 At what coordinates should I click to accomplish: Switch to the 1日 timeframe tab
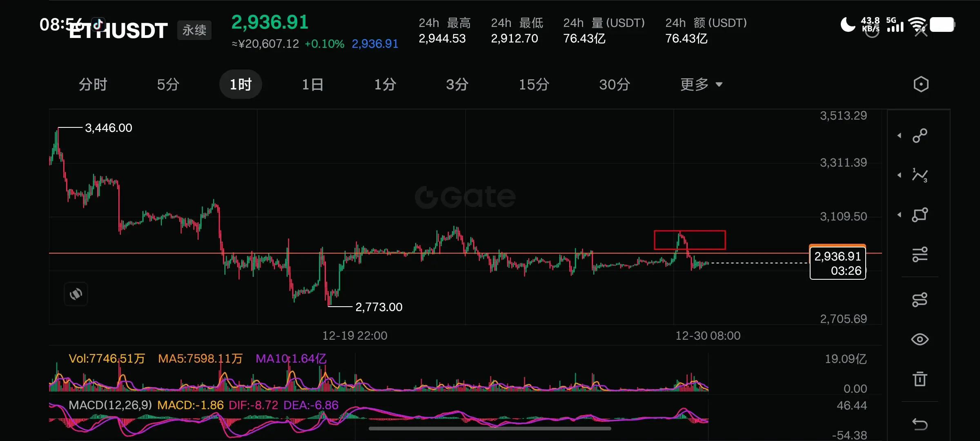coord(313,85)
